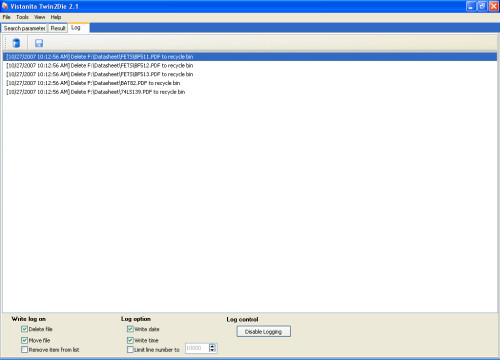
Task: Select the log entry for BFS12.PDF
Action: point(250,65)
